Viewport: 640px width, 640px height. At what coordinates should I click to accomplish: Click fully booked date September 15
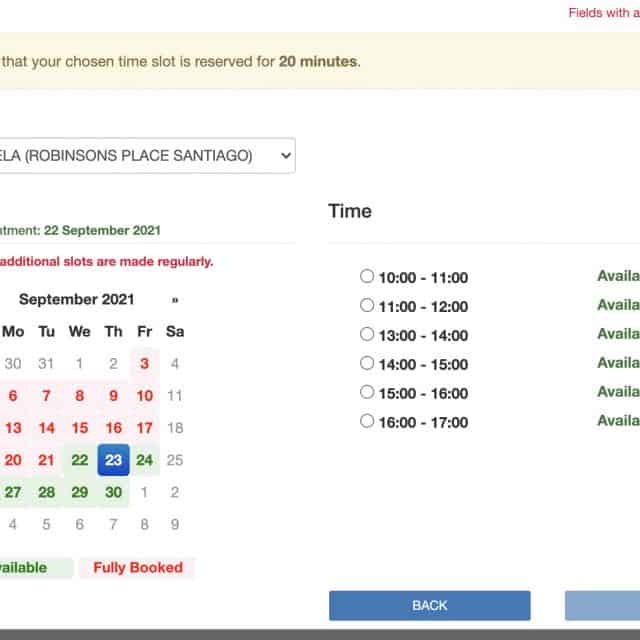coord(80,428)
